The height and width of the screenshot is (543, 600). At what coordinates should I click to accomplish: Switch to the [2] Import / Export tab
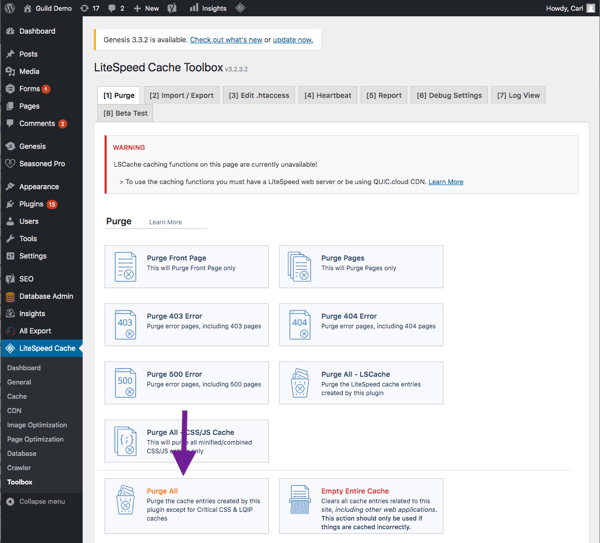coord(181,95)
